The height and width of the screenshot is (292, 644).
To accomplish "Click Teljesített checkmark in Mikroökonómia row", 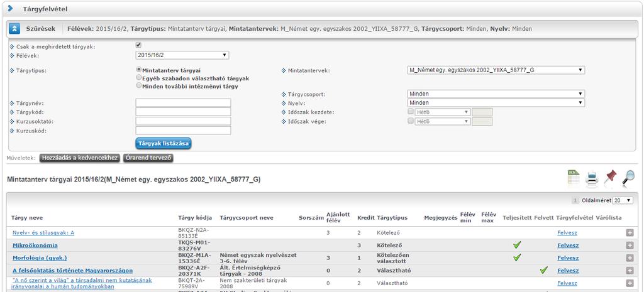I will coord(517,246).
